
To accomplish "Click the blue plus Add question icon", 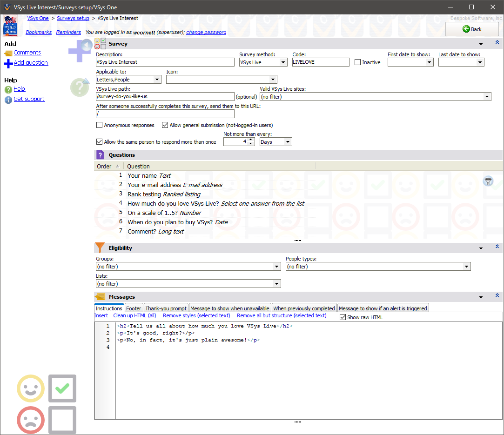I will pyautogui.click(x=8, y=63).
